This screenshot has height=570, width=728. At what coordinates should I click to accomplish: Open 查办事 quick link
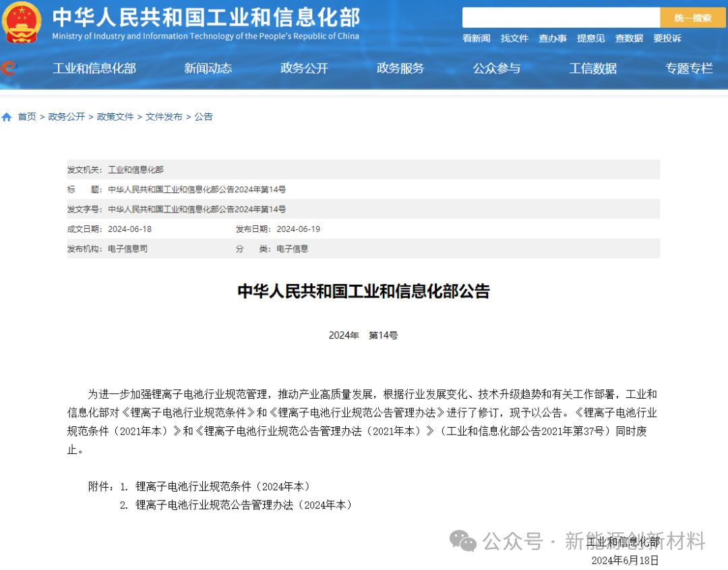553,38
